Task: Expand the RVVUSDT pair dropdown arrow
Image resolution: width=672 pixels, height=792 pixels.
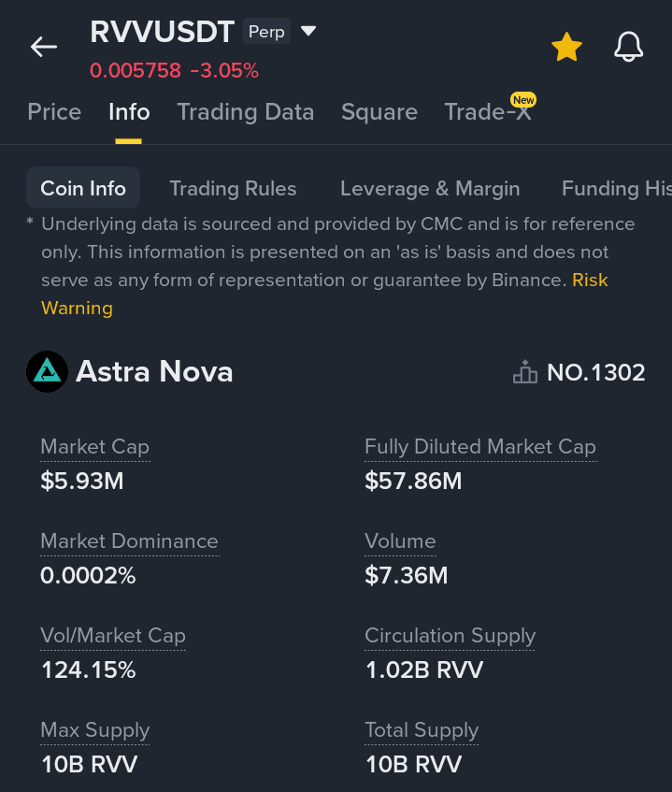Action: pyautogui.click(x=308, y=31)
